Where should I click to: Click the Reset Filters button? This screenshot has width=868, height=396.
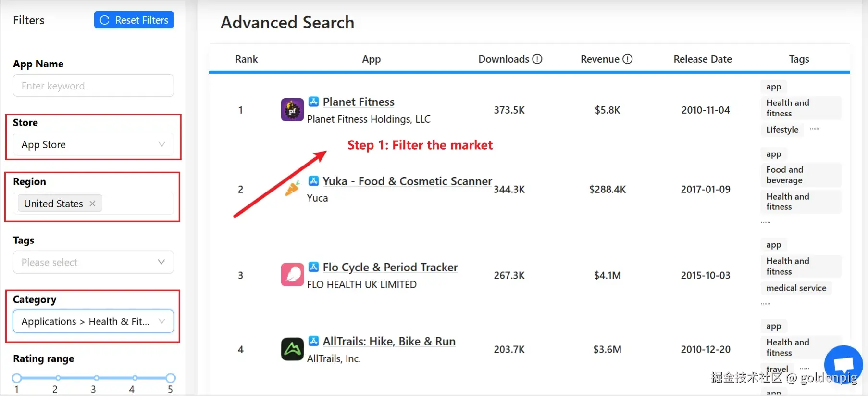pyautogui.click(x=134, y=20)
